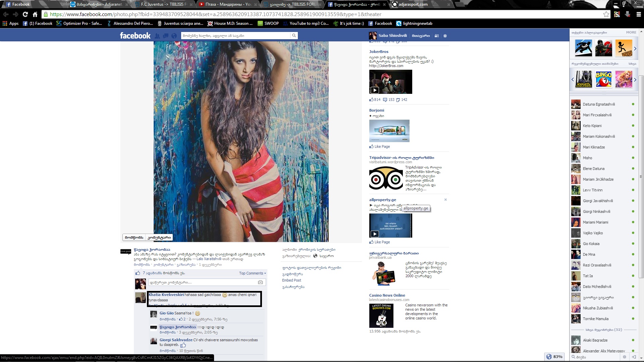Hide chat sidebar with arrow icon

(x=634, y=357)
